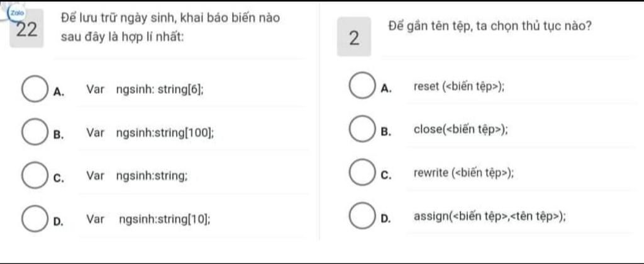Select radio for close(<biến tệp>)
The image size is (644, 264).
pyautogui.click(x=362, y=130)
